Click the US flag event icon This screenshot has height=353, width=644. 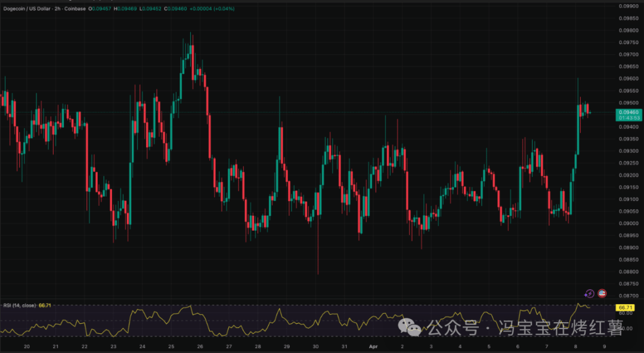602,293
